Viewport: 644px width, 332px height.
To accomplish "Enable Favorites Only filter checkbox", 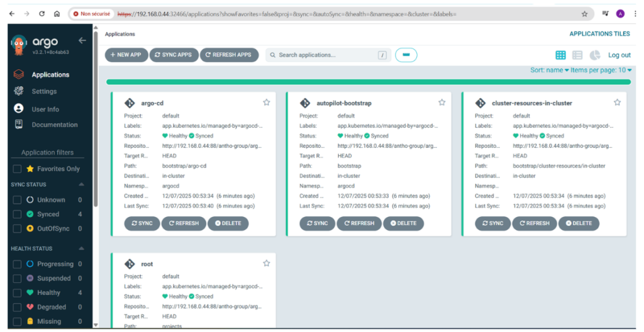I will click(18, 169).
